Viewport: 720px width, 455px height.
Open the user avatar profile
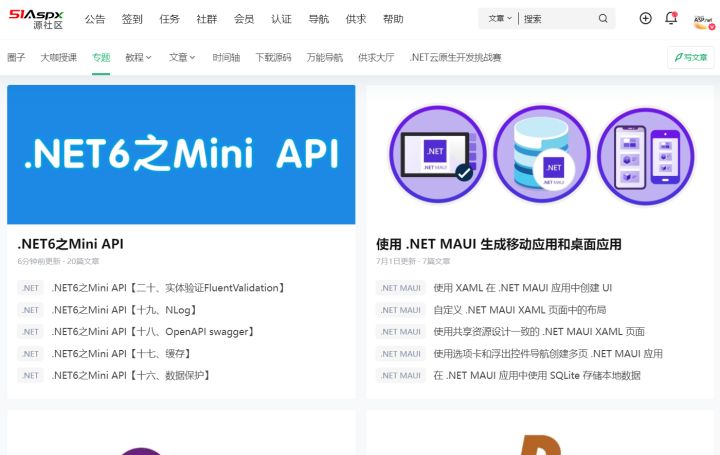702,20
